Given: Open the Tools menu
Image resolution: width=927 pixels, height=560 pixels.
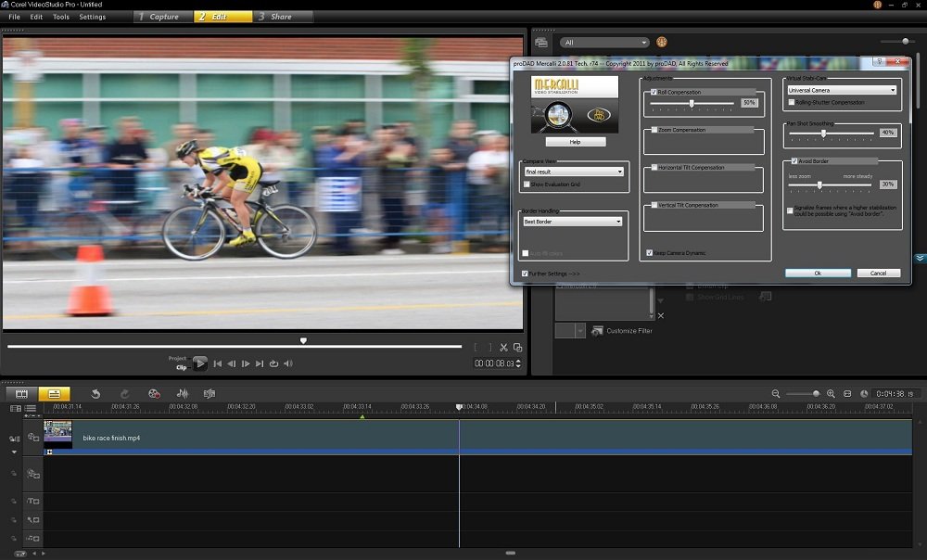Looking at the screenshot, I should [x=61, y=17].
